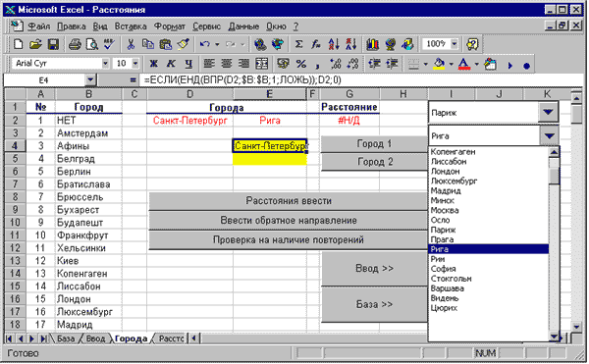Open the Файл menu
Screen dimensions: 589x364
(39, 26)
